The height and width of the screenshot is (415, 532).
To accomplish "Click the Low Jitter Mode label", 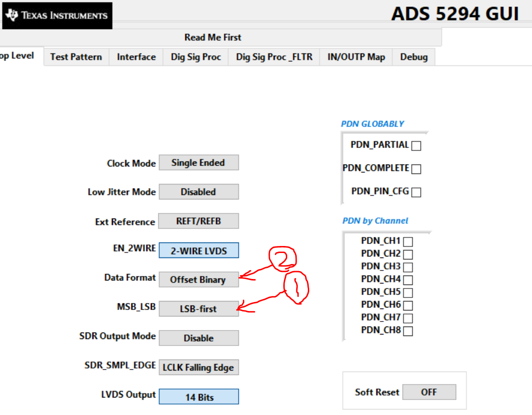I will [122, 192].
